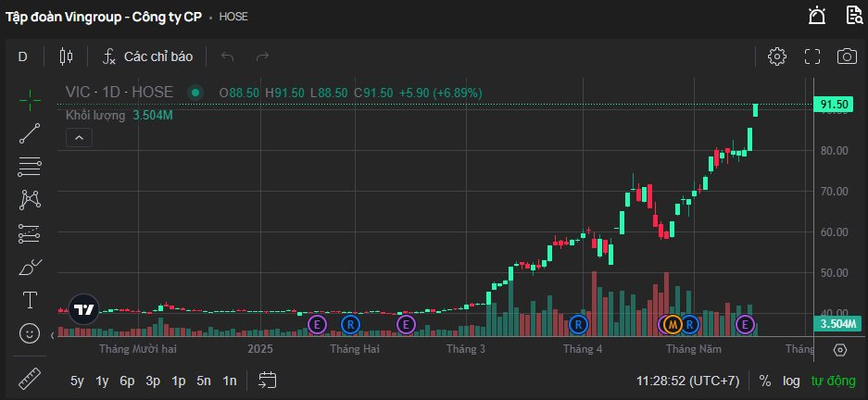Select the XABCD pattern tool
The image size is (868, 400).
(x=30, y=200)
